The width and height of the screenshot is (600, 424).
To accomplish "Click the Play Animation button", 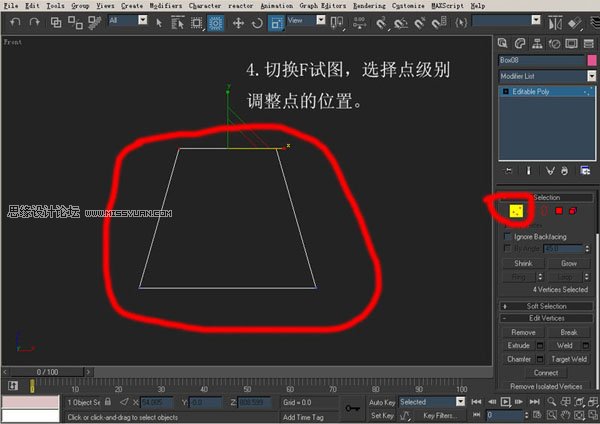I will [505, 402].
